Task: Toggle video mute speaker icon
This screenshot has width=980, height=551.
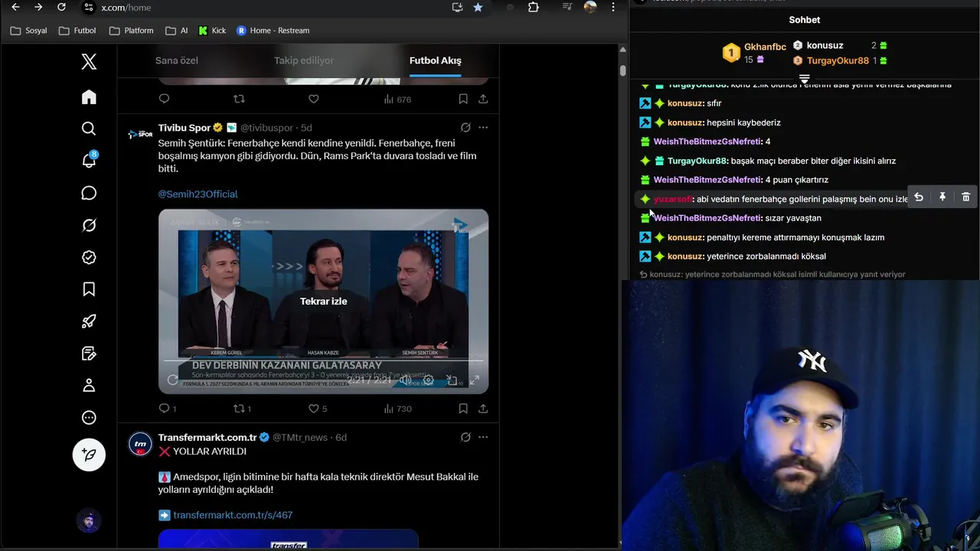Action: (x=405, y=380)
